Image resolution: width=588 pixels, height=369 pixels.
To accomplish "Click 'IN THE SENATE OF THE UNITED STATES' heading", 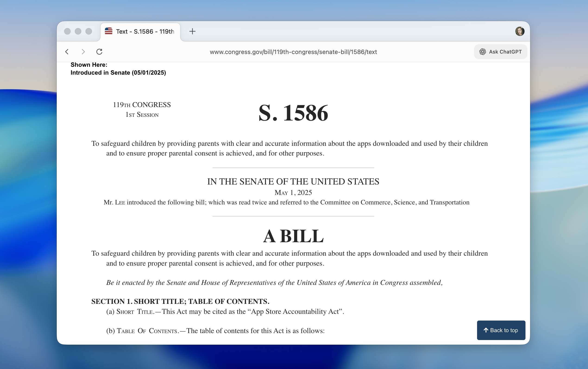I will [x=293, y=181].
